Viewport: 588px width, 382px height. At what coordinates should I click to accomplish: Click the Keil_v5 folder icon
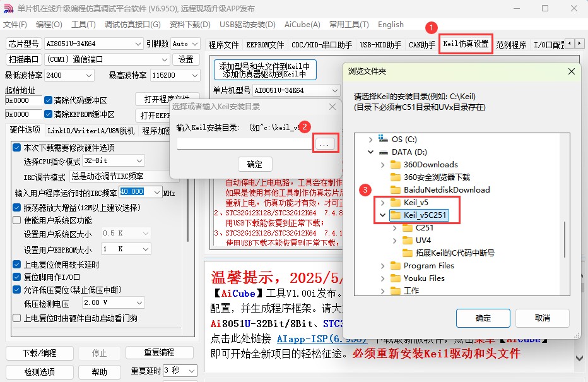(396, 202)
